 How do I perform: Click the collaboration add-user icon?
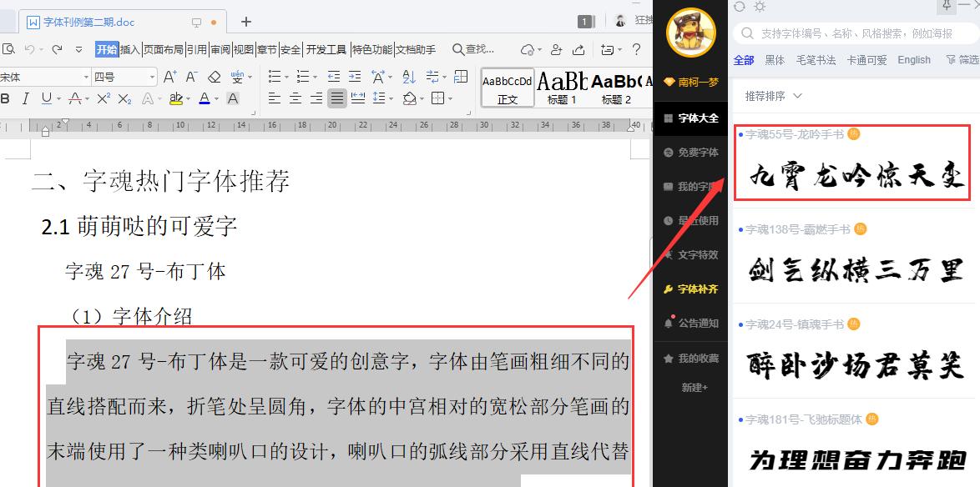pyautogui.click(x=556, y=49)
